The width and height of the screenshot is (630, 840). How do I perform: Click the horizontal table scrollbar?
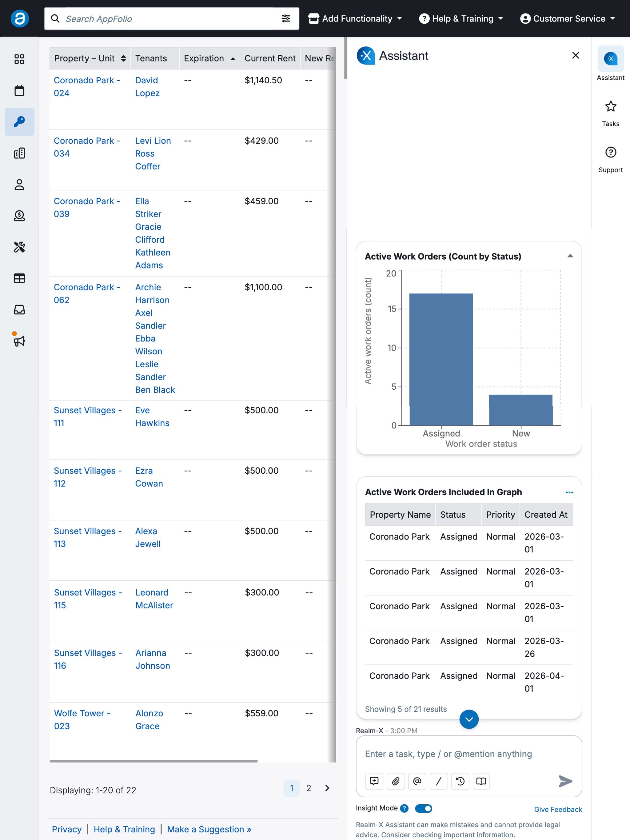(154, 761)
